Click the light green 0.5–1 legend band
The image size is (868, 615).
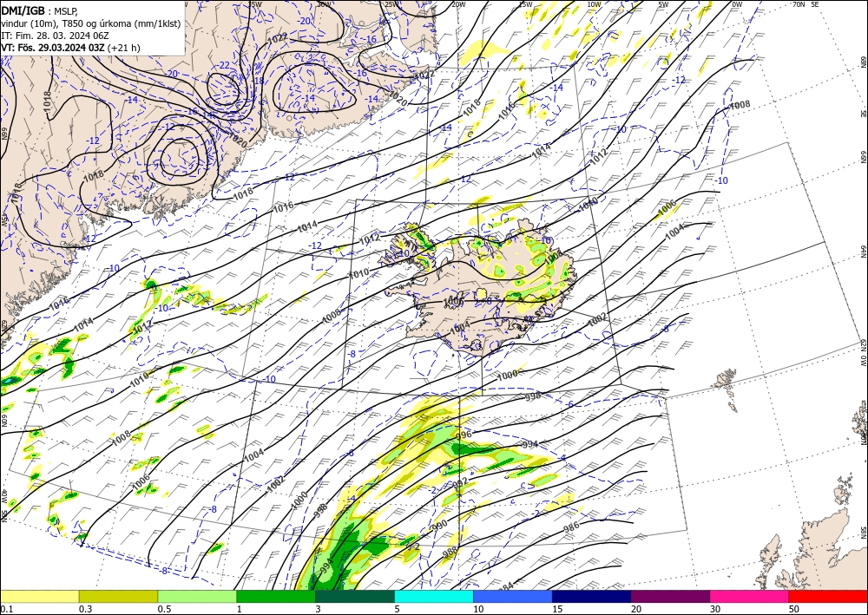pos(197,596)
